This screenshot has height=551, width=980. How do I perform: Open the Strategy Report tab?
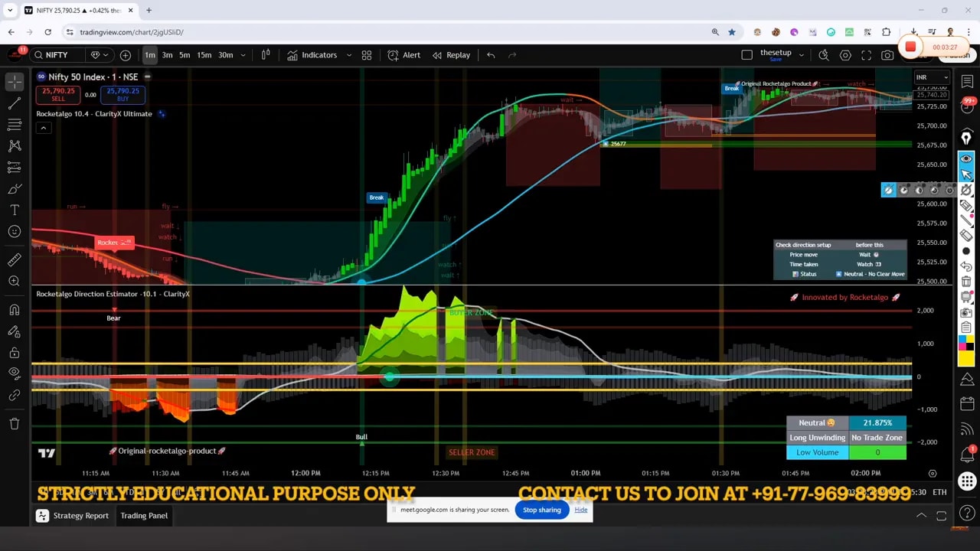click(80, 516)
